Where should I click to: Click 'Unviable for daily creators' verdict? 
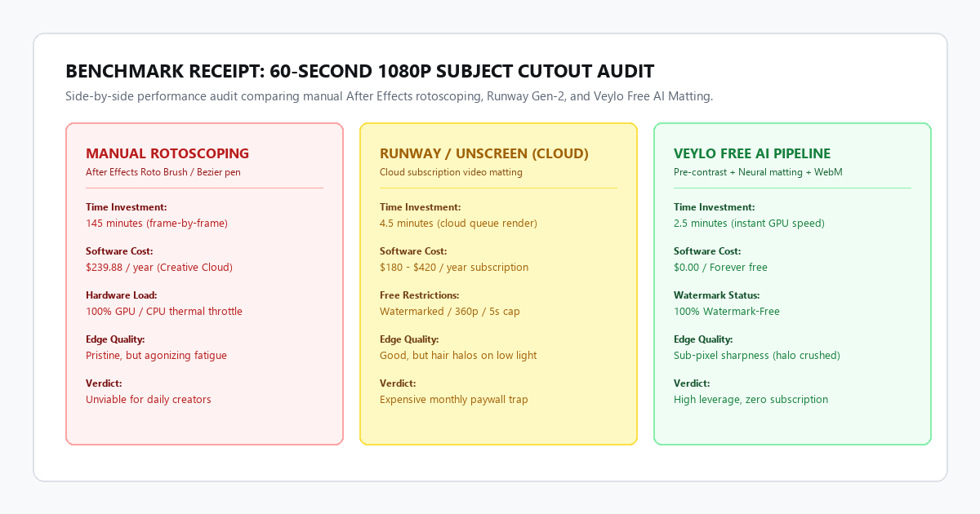tap(149, 399)
